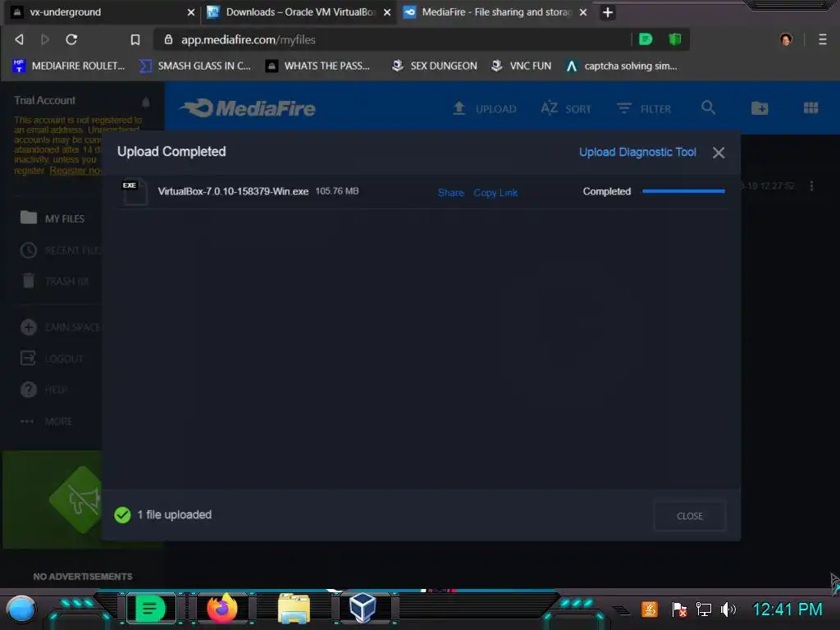Launch Firefox from the taskbar
Image resolution: width=840 pixels, height=630 pixels.
[221, 609]
